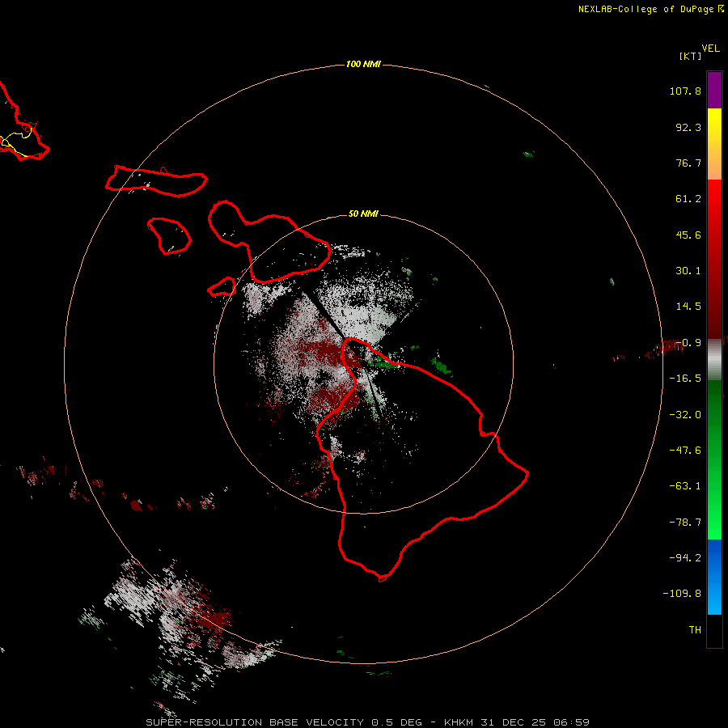Click the VEL legend title
728x728 pixels.
click(x=710, y=49)
